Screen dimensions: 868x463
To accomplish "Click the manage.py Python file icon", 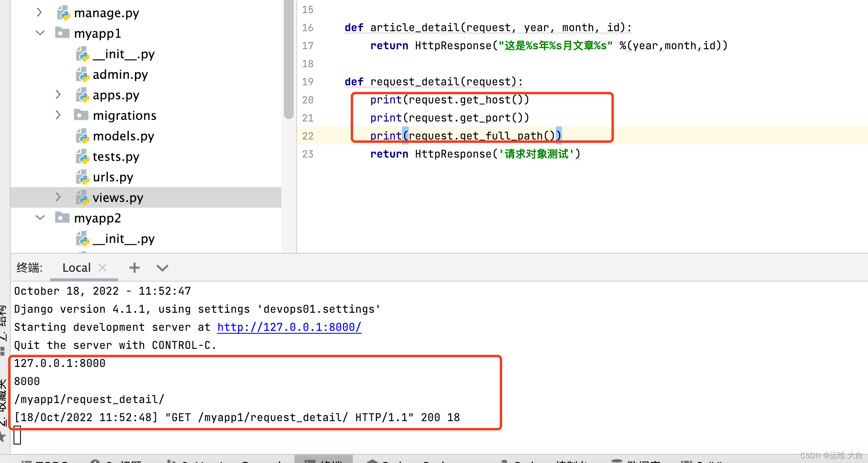I will click(63, 13).
